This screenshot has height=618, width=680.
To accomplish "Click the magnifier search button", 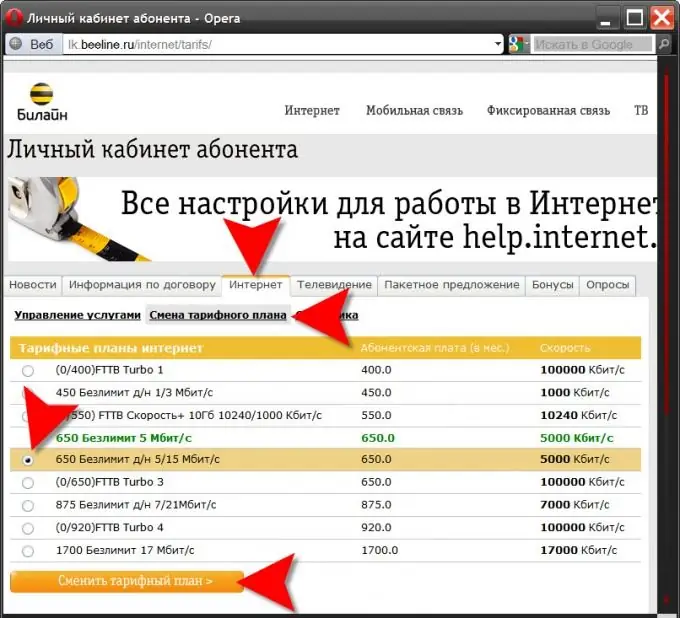I will point(664,44).
